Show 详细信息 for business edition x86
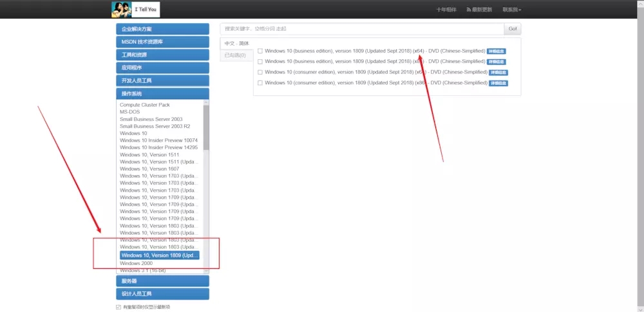644x312 pixels. pos(496,62)
